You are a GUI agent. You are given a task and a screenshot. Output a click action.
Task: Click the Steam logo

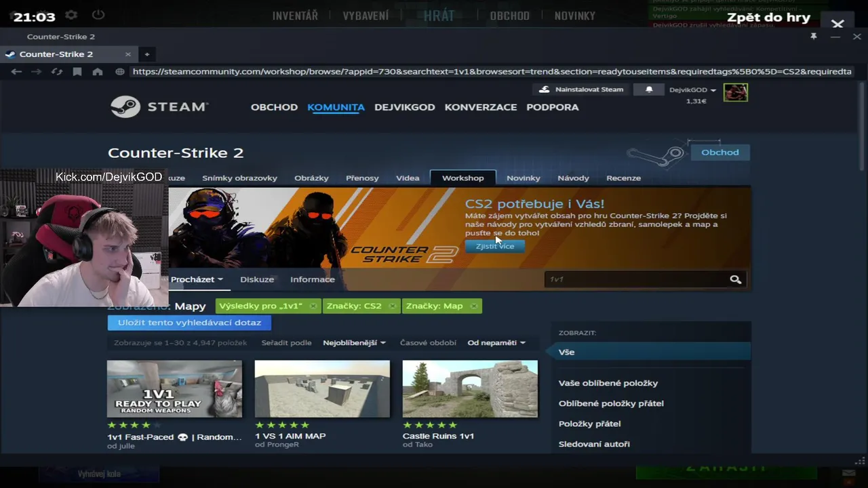(x=159, y=106)
